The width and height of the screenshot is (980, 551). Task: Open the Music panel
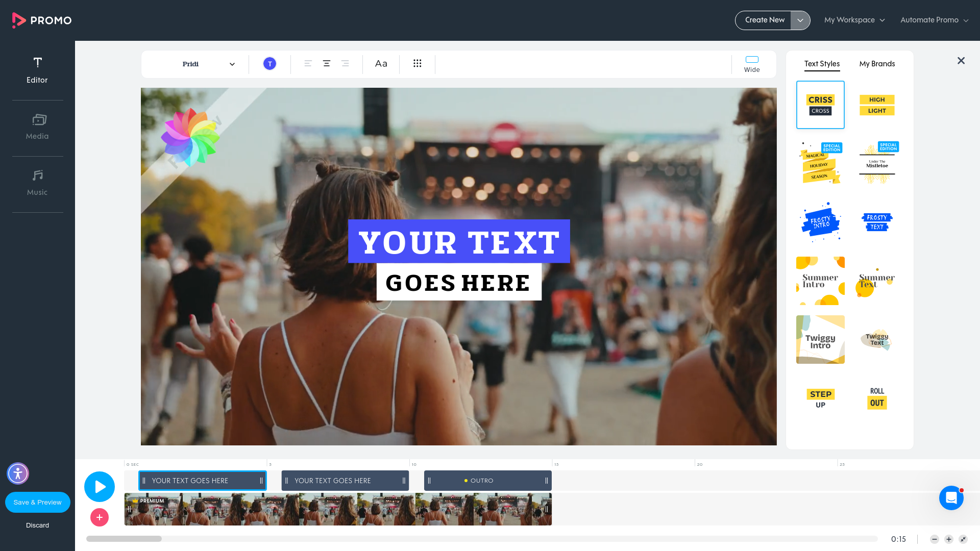pyautogui.click(x=37, y=183)
